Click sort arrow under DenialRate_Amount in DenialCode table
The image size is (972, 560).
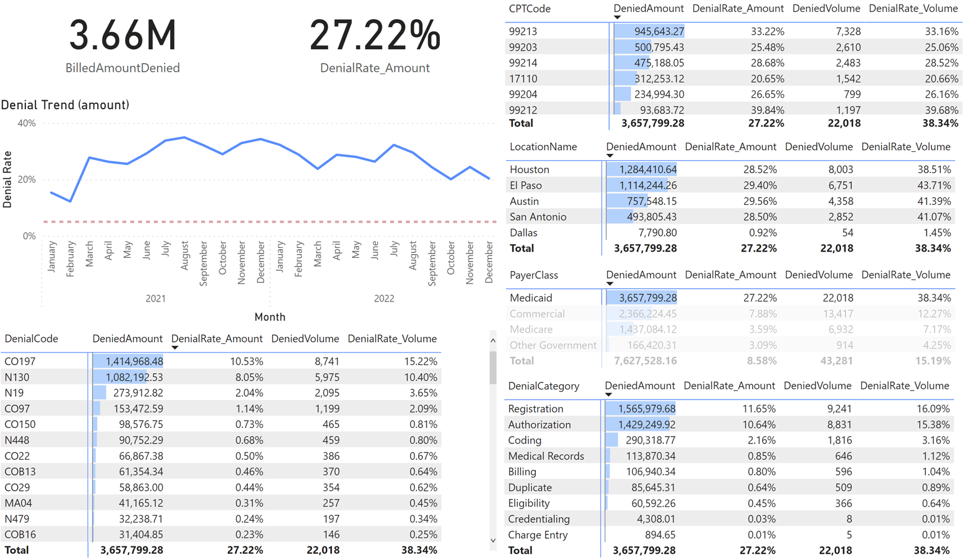pos(175,348)
